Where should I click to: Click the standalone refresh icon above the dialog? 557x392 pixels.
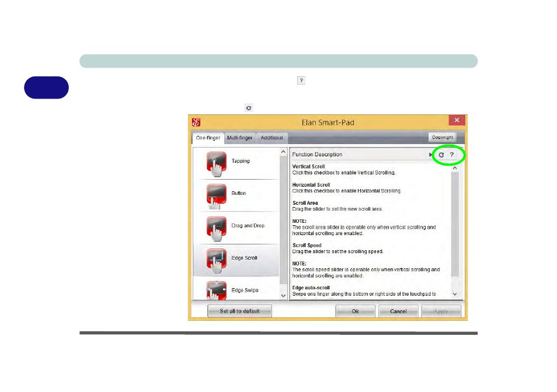(249, 108)
